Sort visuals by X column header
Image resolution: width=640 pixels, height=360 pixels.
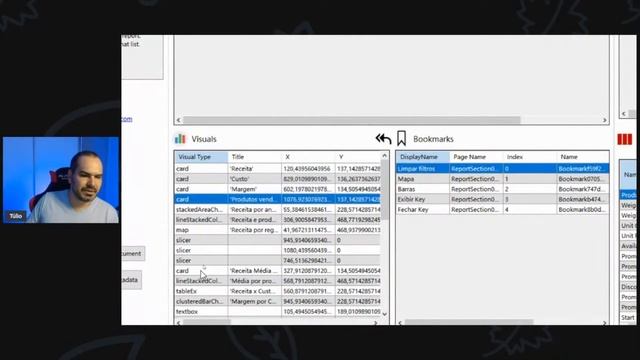pos(308,157)
